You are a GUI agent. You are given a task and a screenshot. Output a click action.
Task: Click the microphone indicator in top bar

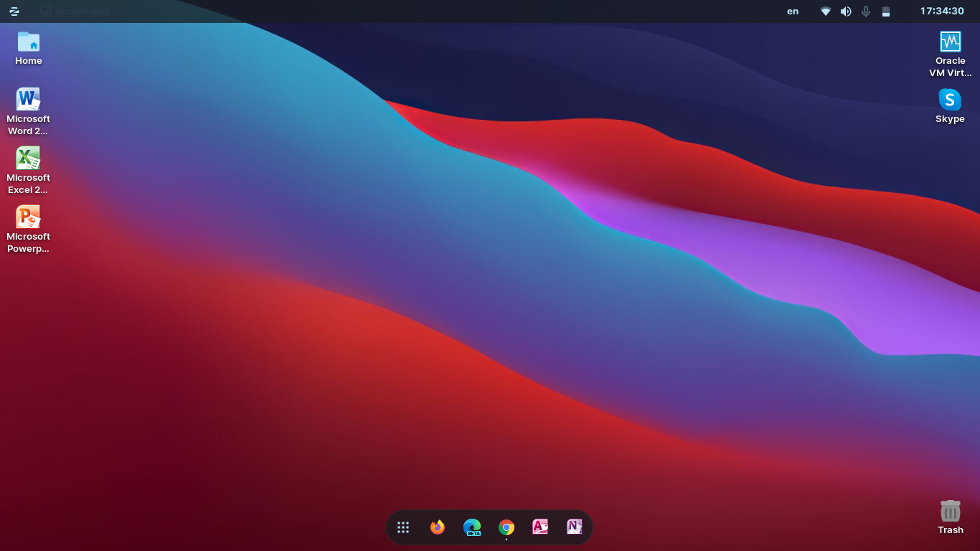coord(866,11)
